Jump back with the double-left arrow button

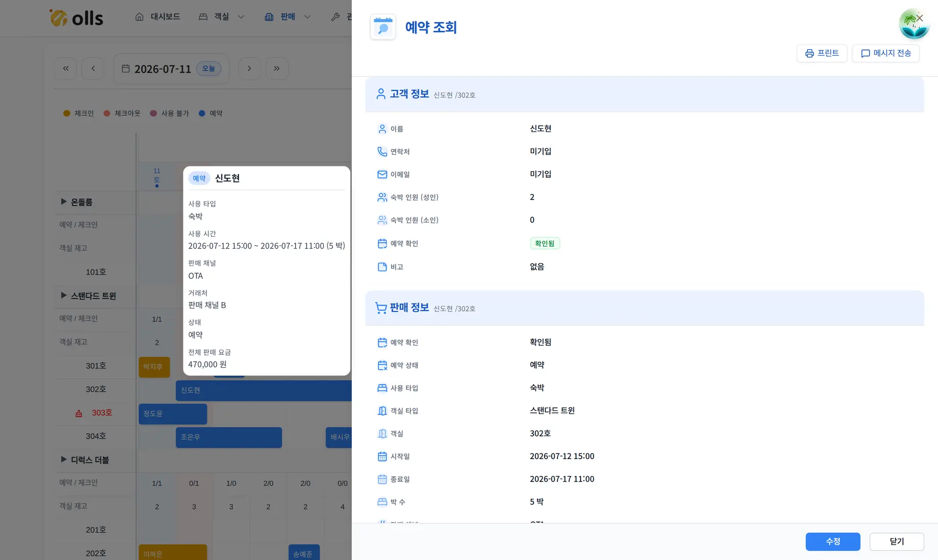click(66, 68)
